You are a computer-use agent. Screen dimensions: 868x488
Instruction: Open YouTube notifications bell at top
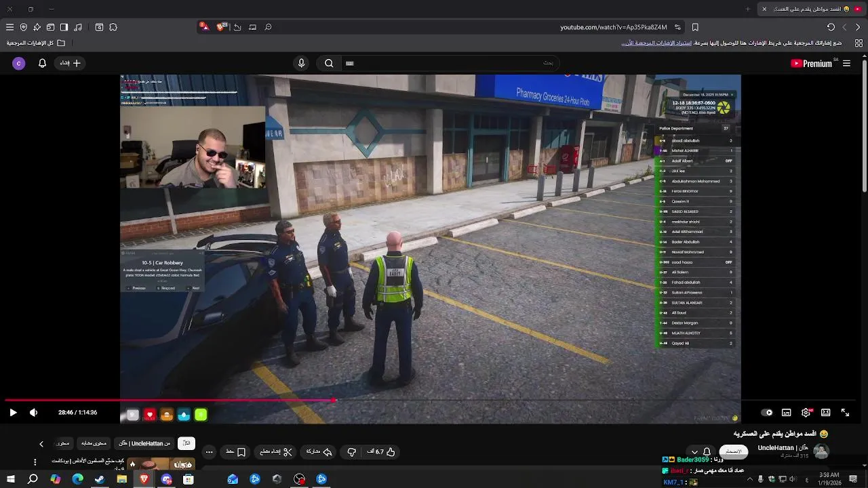click(x=42, y=63)
